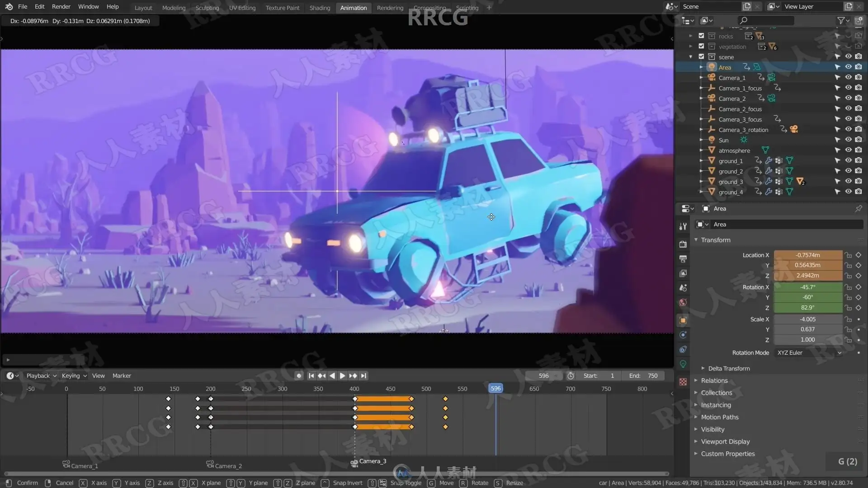868x488 pixels.
Task: Hide Camera_2 in viewport with eye icon
Action: point(848,98)
